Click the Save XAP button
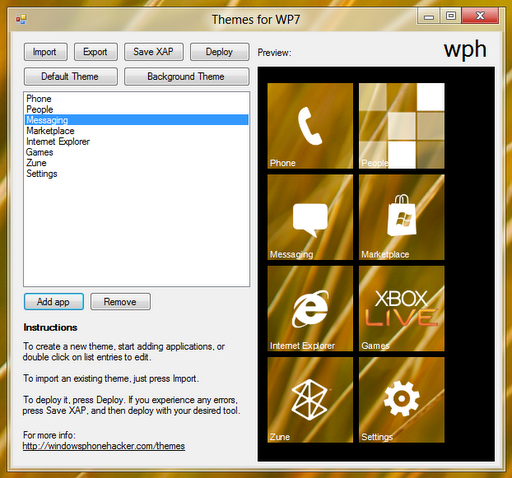Viewport: 512px width, 478px height. pos(154,52)
